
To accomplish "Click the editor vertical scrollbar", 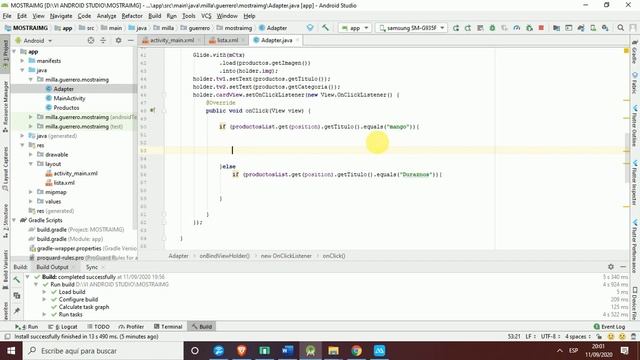I will (627, 158).
